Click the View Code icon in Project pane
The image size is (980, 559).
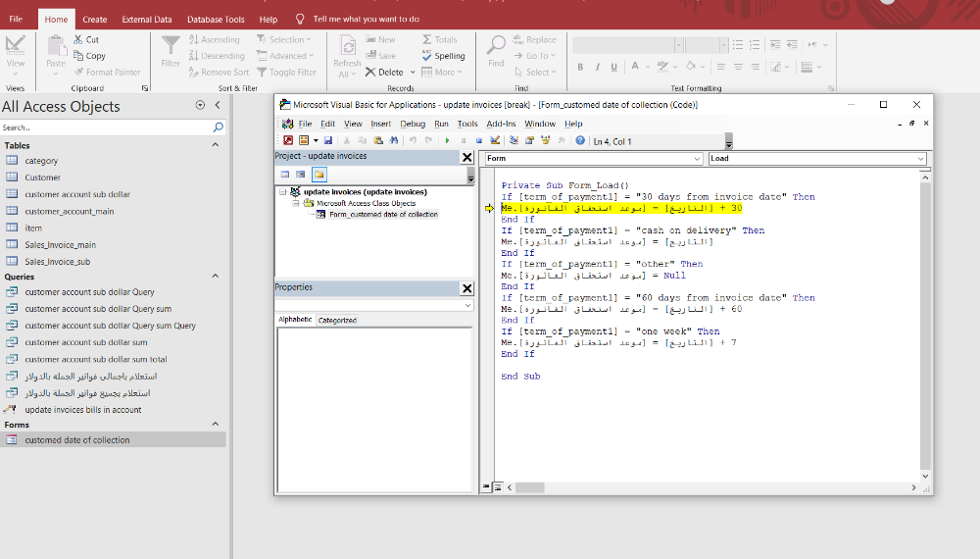(285, 175)
